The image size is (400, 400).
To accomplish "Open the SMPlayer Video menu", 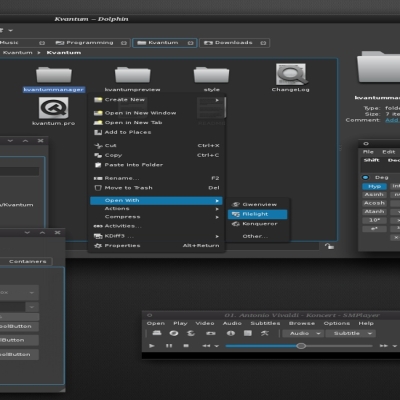I will [x=205, y=323].
